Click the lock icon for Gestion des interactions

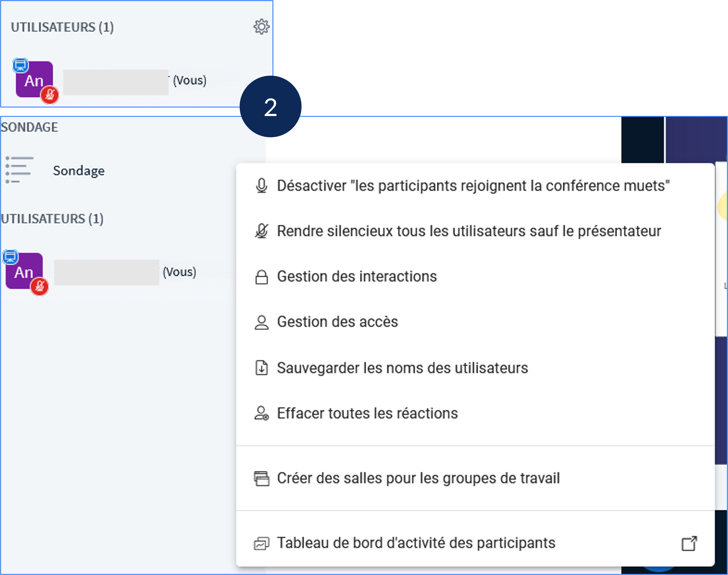tap(261, 277)
